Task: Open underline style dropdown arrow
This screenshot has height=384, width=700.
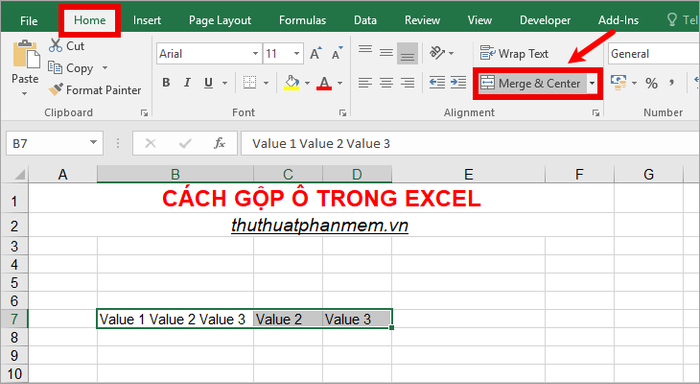Action: click(x=225, y=83)
